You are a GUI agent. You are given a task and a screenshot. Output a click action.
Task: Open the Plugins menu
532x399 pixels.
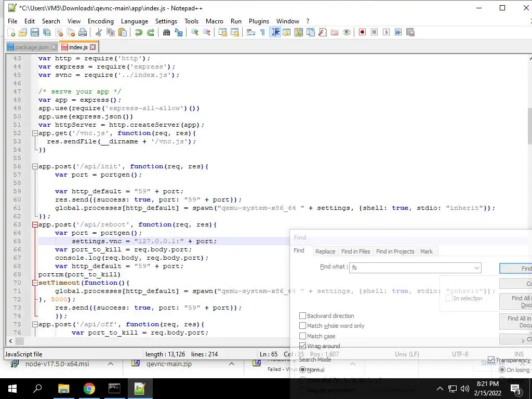pyautogui.click(x=259, y=21)
